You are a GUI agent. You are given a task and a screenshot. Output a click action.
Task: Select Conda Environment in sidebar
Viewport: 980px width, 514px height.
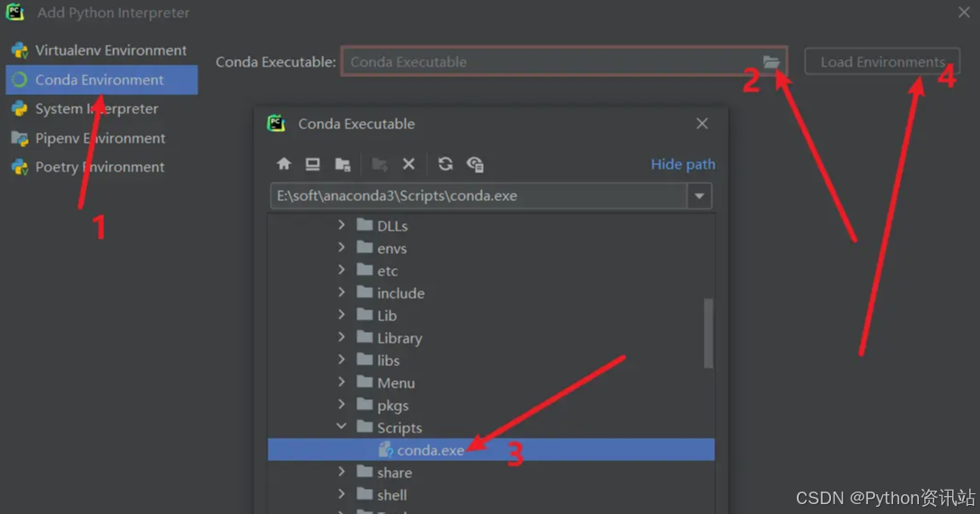(x=102, y=80)
